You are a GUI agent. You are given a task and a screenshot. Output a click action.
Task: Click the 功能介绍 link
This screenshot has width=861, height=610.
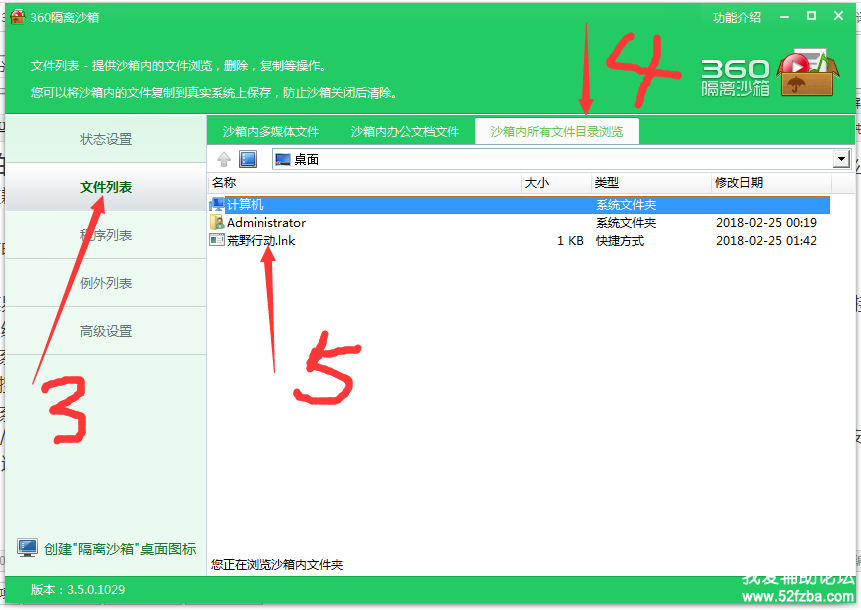pos(737,18)
